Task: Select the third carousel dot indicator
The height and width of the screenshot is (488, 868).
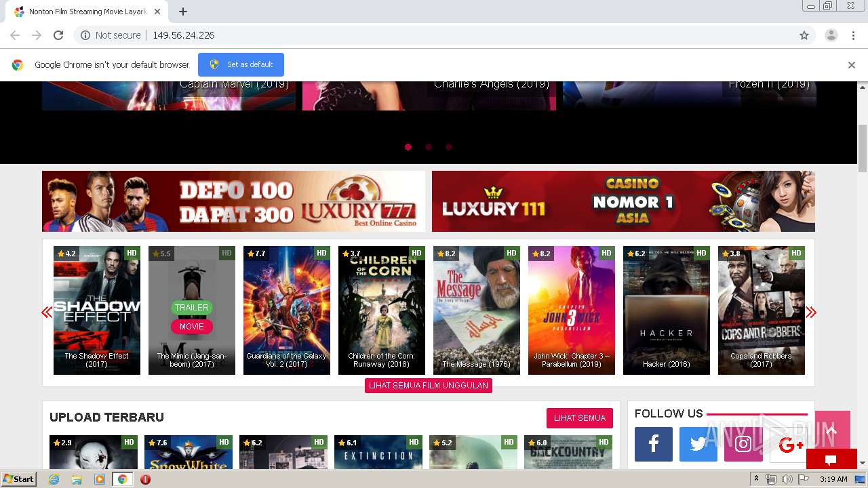Action: (x=449, y=146)
